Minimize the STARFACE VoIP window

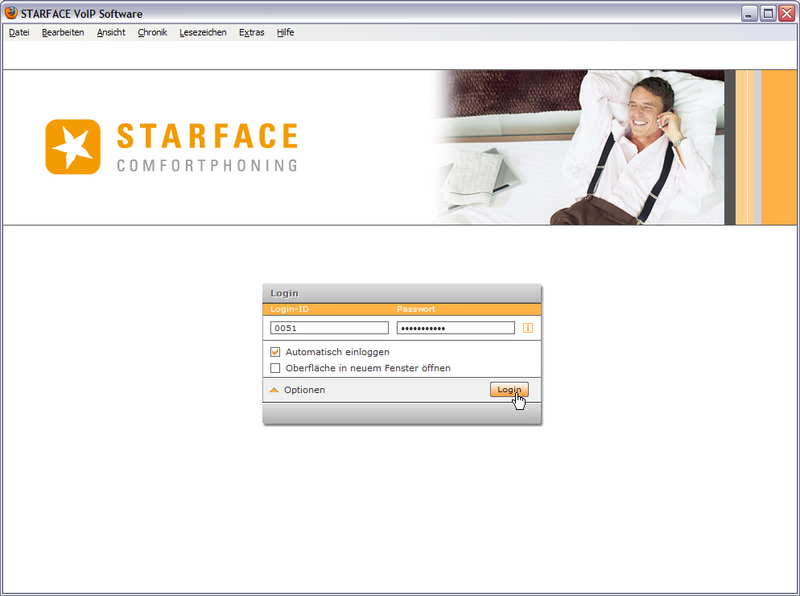coord(749,13)
